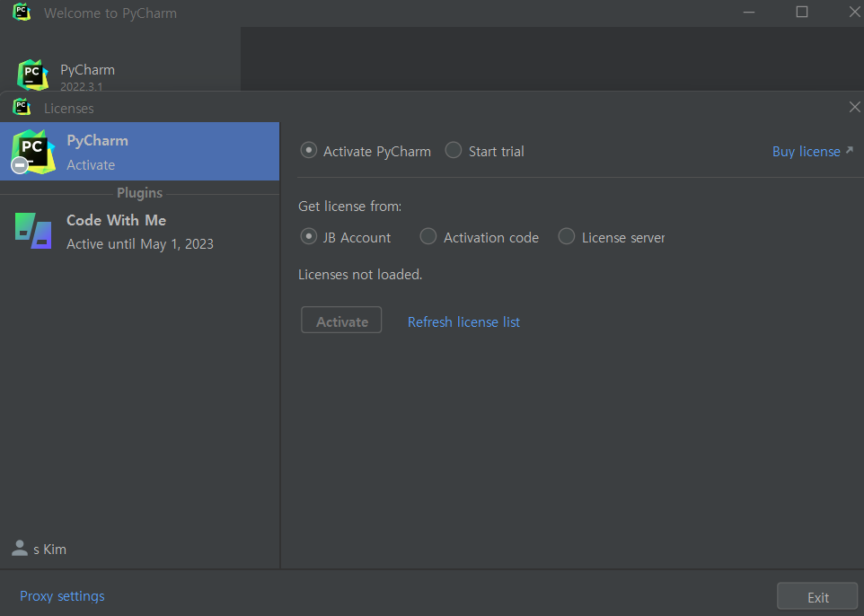
Task: Refresh license list link
Action: tap(463, 321)
